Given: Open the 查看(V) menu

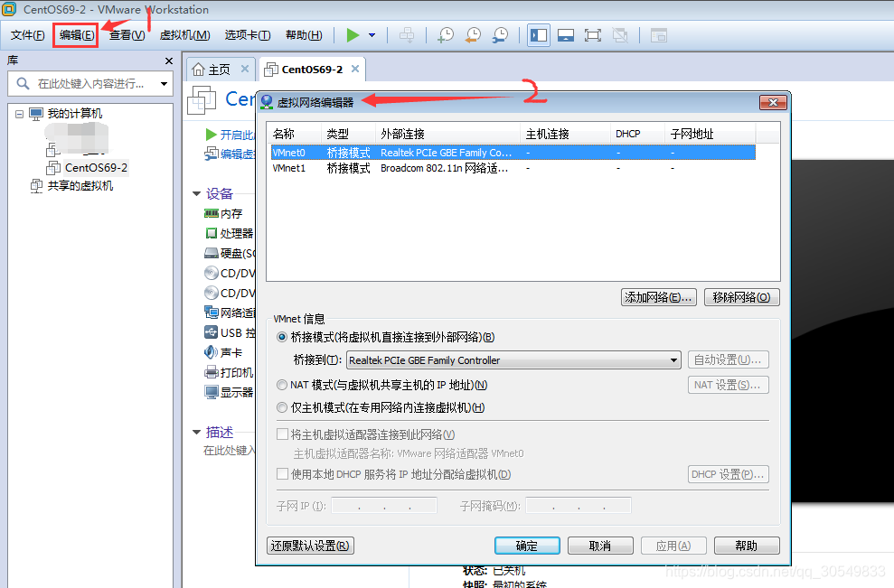Looking at the screenshot, I should point(127,35).
